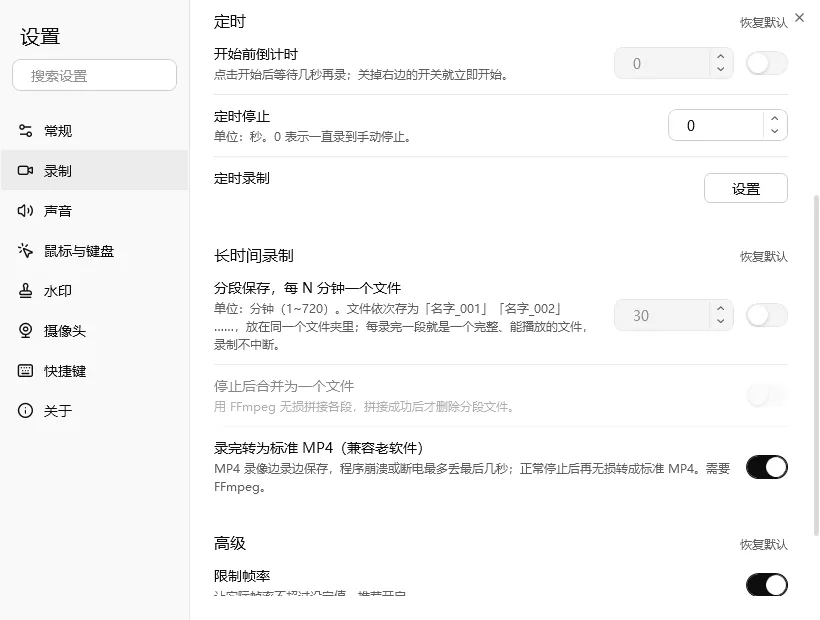Image resolution: width=820 pixels, height=620 pixels.
Task: Click the 水印 stamp icon
Action: [x=25, y=290]
